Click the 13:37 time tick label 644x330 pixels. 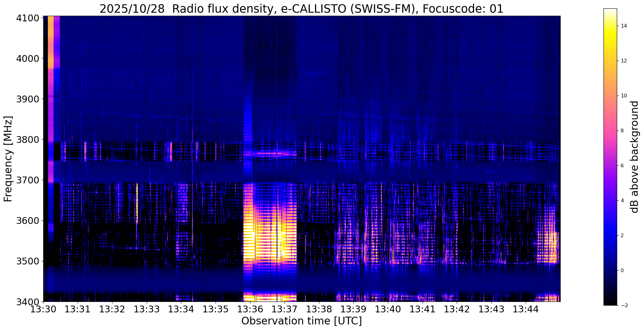pos(285,309)
